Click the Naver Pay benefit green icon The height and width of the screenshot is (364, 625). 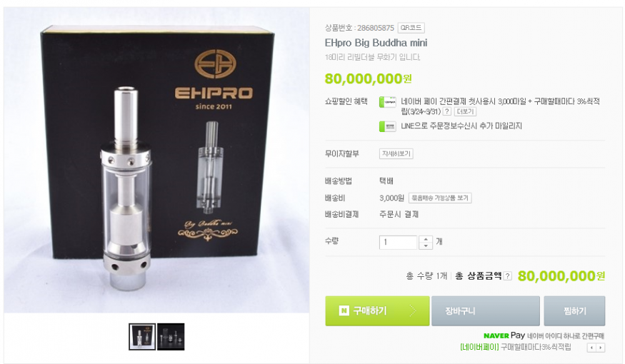(387, 102)
